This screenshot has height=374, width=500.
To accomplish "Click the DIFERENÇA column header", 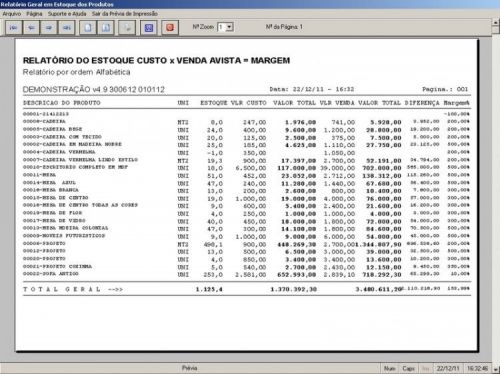I will [x=422, y=103].
